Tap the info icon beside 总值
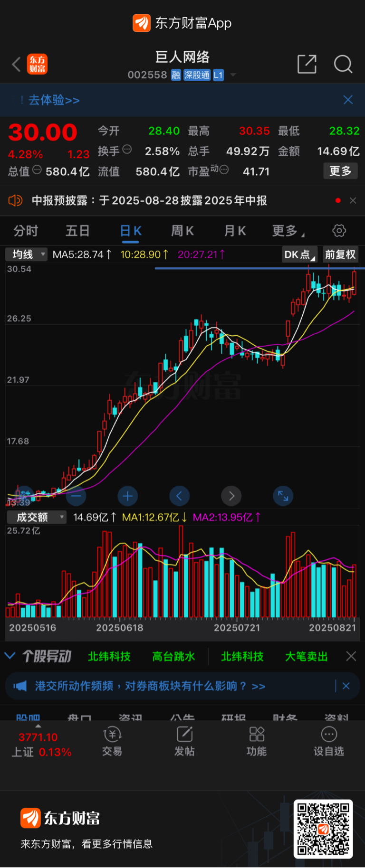Image resolution: width=365 pixels, height=868 pixels. tap(37, 170)
